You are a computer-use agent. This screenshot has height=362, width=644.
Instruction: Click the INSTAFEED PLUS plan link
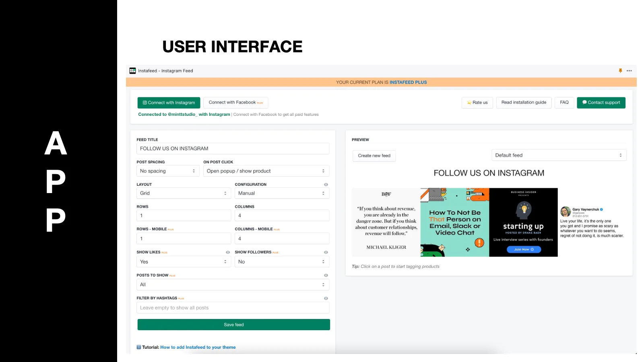click(x=408, y=82)
